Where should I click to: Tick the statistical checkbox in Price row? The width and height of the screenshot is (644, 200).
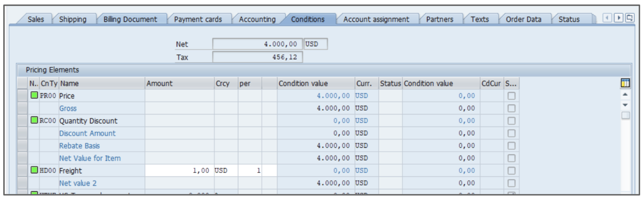coord(511,96)
